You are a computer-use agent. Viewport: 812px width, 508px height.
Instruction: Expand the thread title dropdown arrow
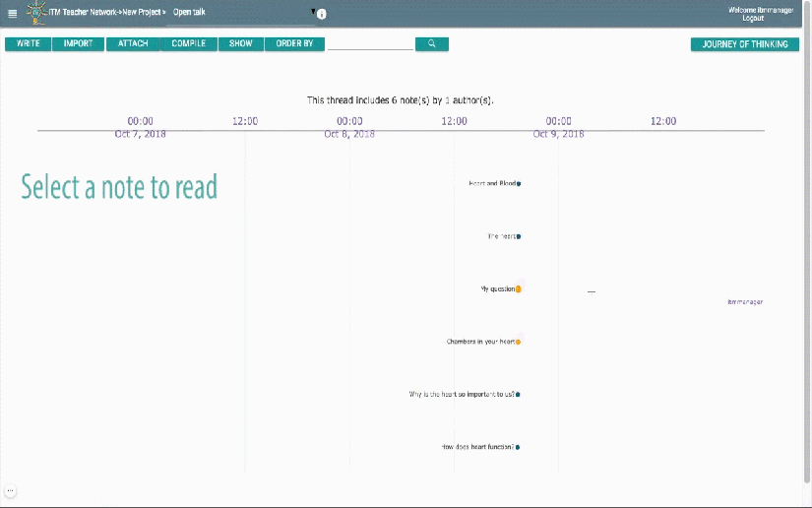[314, 12]
